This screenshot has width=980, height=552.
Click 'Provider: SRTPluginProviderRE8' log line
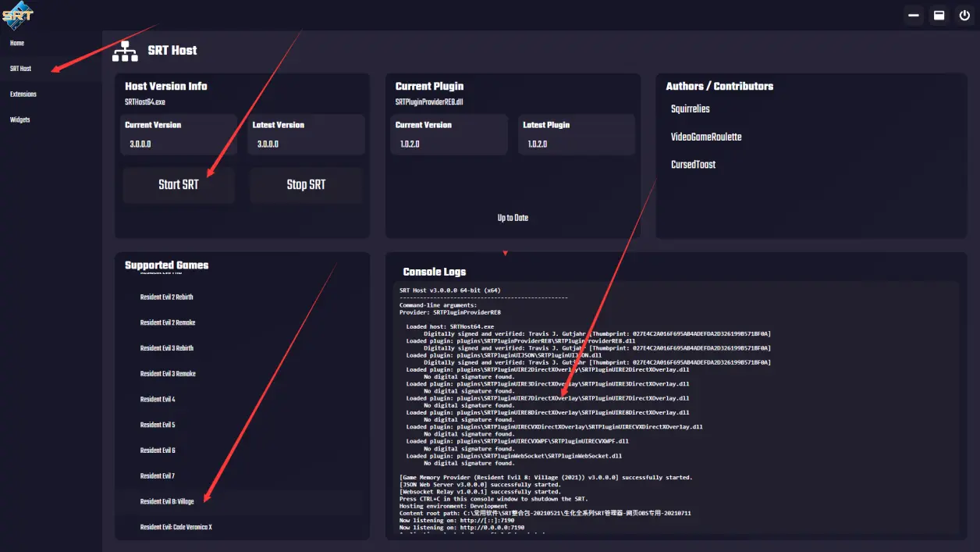tap(450, 312)
